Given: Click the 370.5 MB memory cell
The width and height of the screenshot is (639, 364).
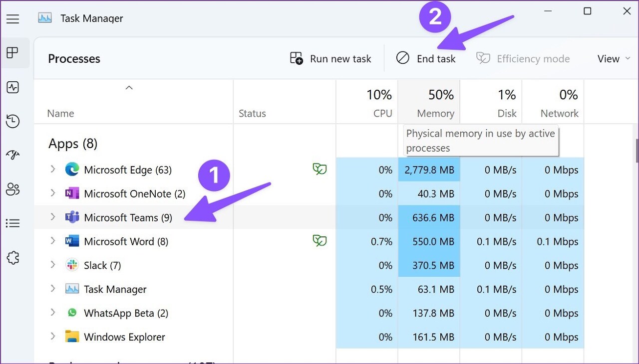Looking at the screenshot, I should (x=429, y=265).
